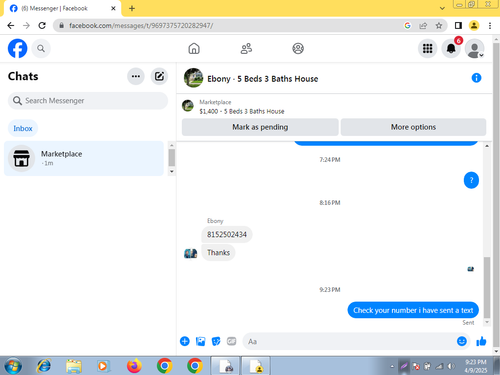Open the Marketplace chat in list
Viewport: 500px width, 375px height.
pyautogui.click(x=84, y=158)
